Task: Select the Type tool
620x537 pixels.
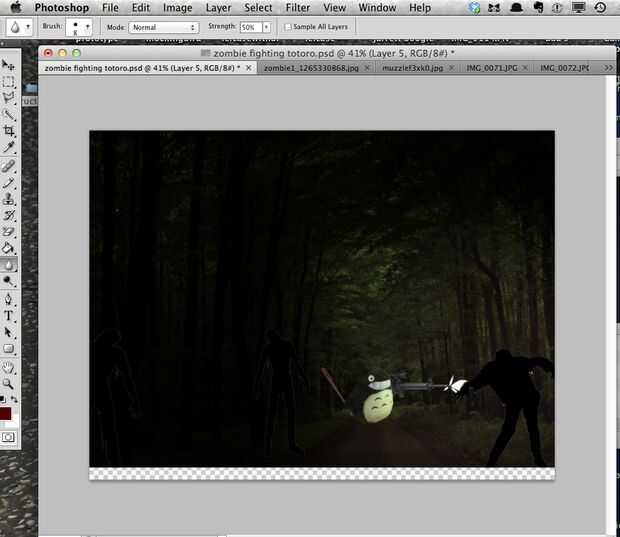Action: point(8,316)
